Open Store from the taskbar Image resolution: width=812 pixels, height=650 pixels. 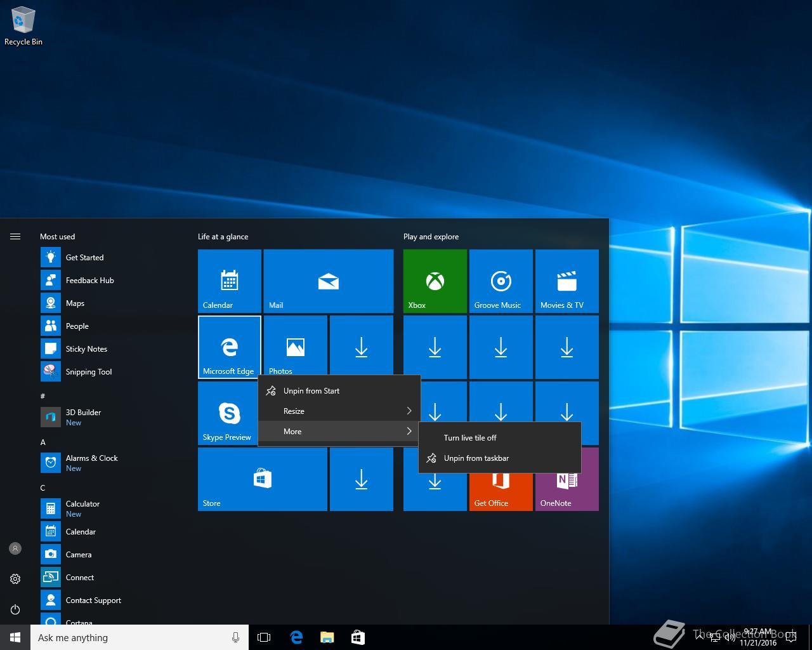coord(358,637)
